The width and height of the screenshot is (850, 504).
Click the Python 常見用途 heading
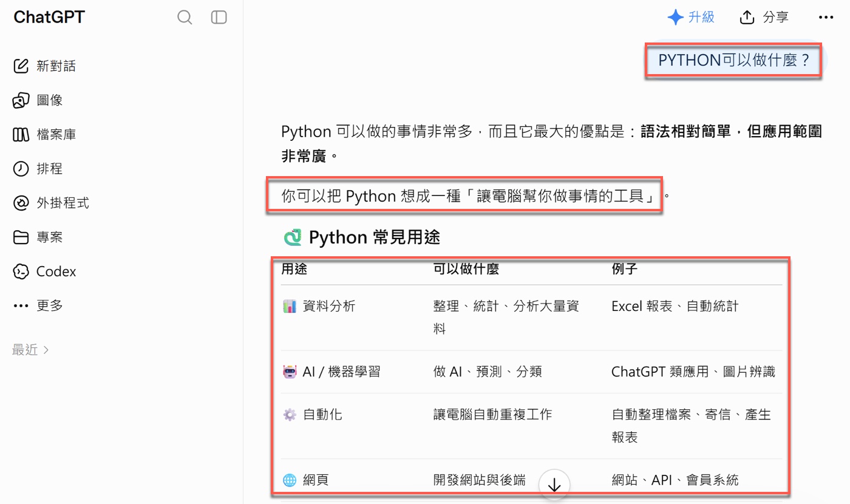click(375, 237)
